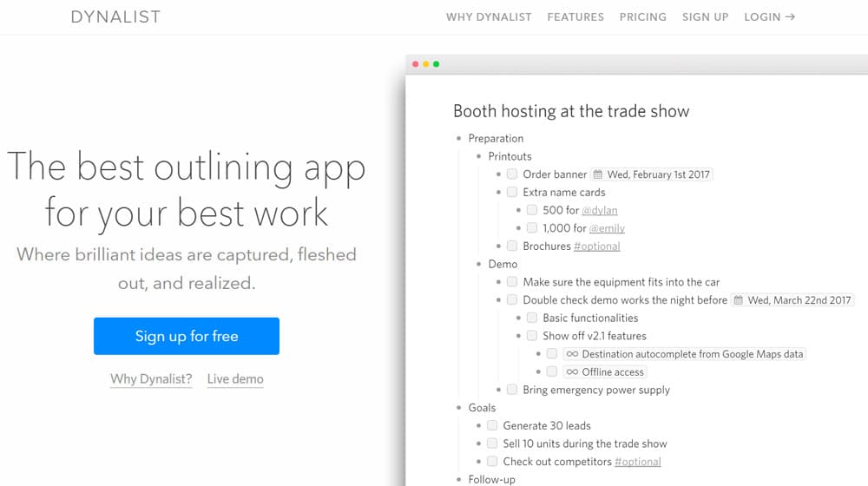Click the yellow window minimize dot

(x=425, y=64)
